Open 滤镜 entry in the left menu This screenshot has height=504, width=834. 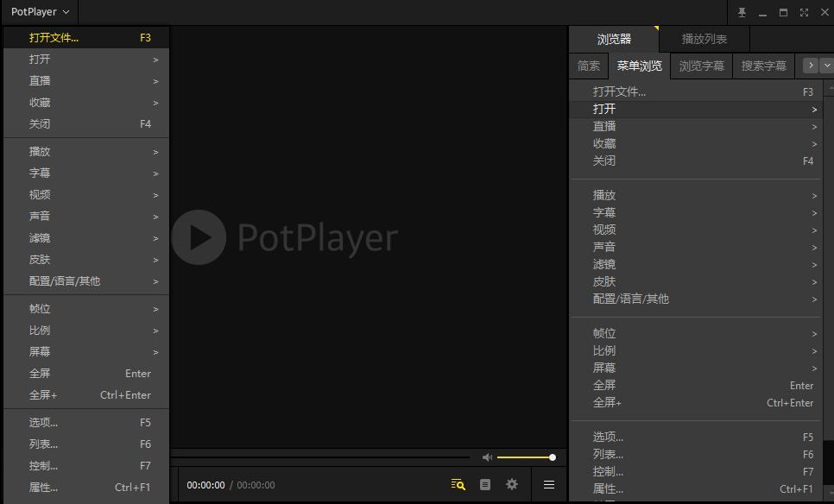[x=86, y=238]
